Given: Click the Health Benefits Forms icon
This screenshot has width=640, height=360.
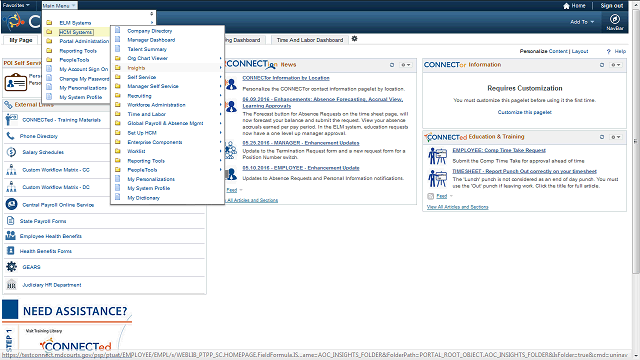Looking at the screenshot, I should [11, 251].
